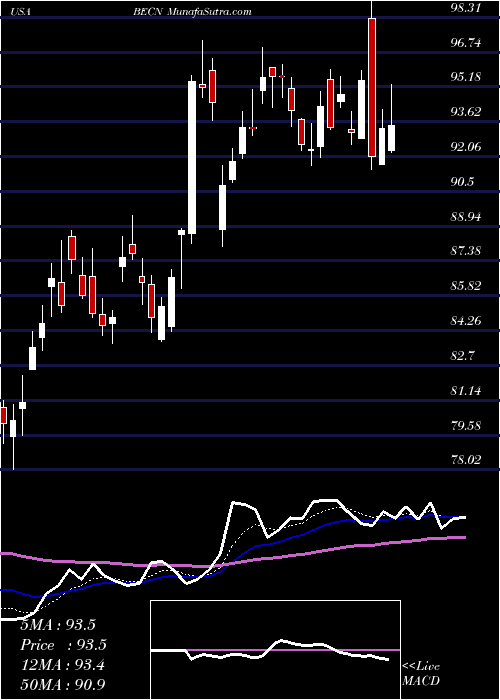Click the 5MA : 93.5 value
The image size is (500, 700).
click(x=58, y=625)
